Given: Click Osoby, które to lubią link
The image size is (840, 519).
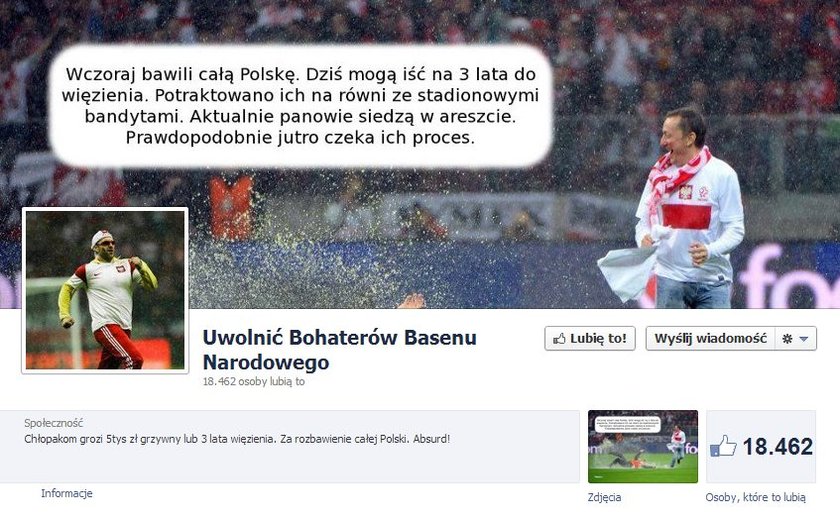Looking at the screenshot, I should [755, 497].
